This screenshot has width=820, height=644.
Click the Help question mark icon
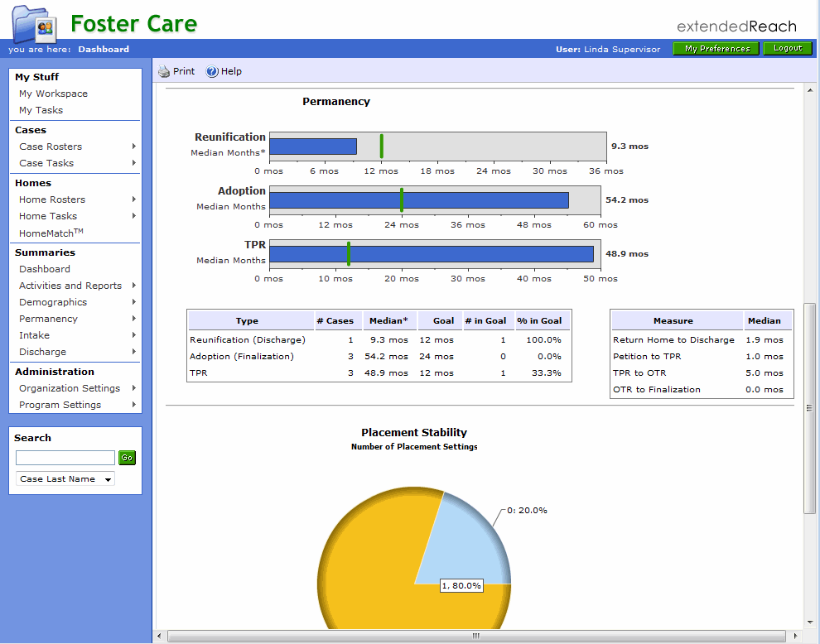point(212,72)
